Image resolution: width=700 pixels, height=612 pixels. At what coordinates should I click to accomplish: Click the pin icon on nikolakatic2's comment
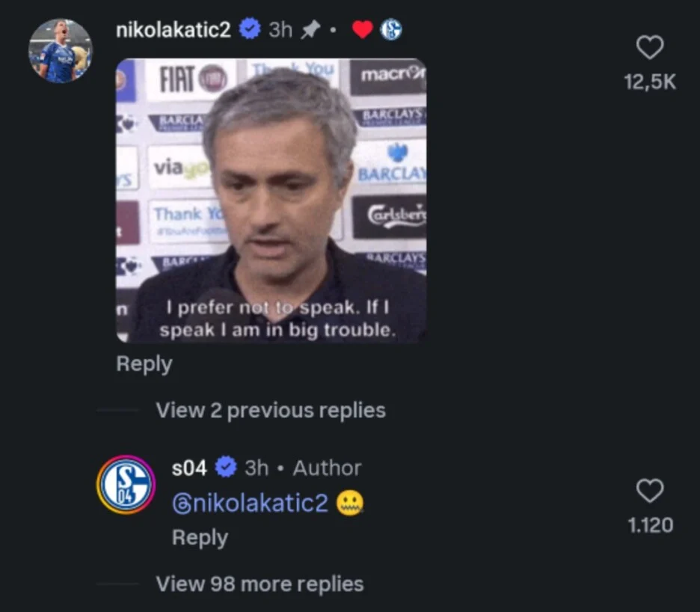pyautogui.click(x=310, y=29)
